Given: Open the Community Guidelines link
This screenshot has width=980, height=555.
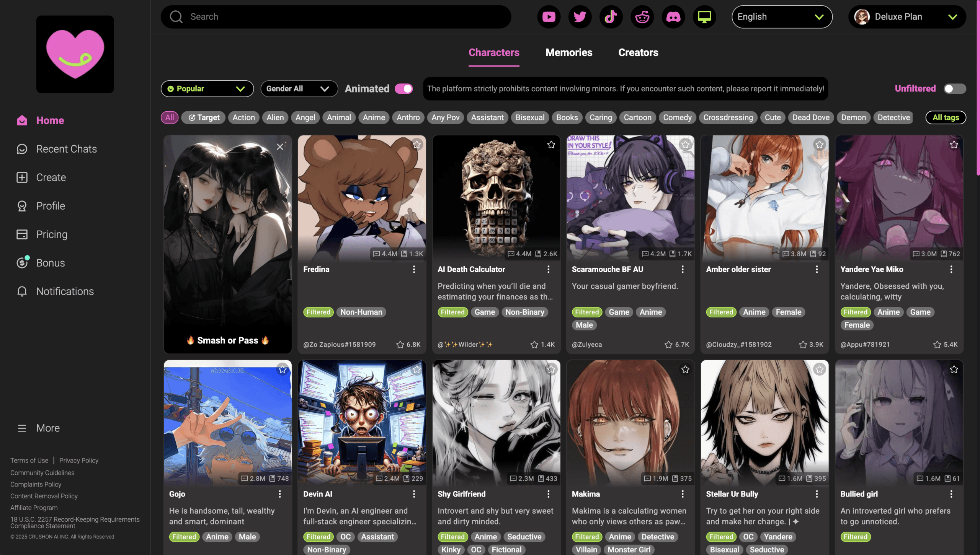Looking at the screenshot, I should 42,473.
